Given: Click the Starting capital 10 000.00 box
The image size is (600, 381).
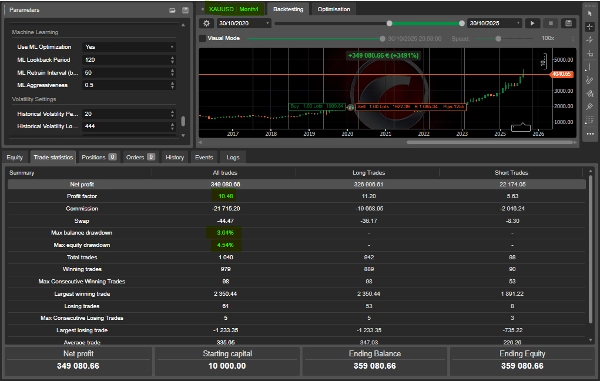Looking at the screenshot, I should click(x=227, y=361).
